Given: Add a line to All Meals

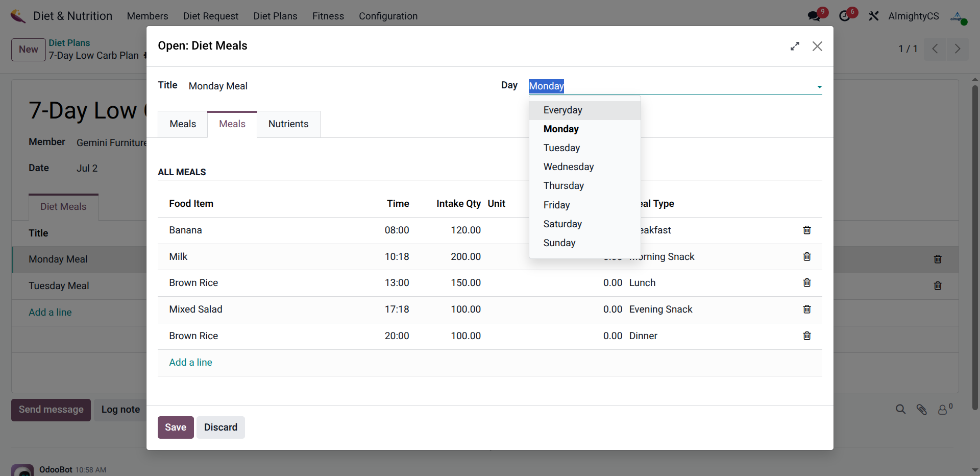Looking at the screenshot, I should pyautogui.click(x=190, y=363).
